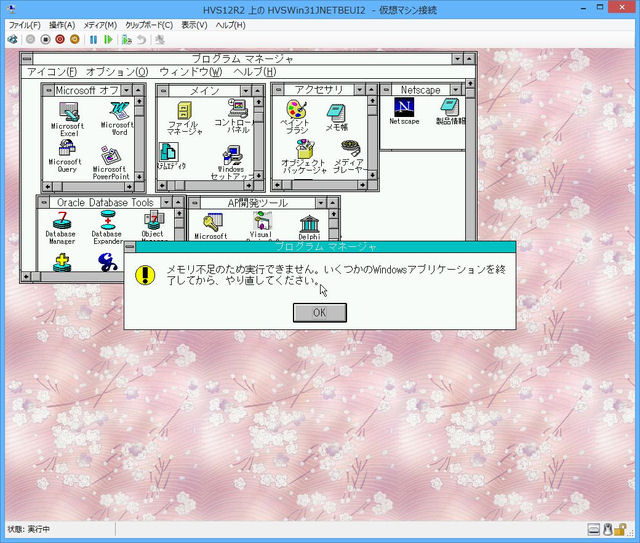Select the Visual Basic icon in AP開発ツール

coord(262,225)
